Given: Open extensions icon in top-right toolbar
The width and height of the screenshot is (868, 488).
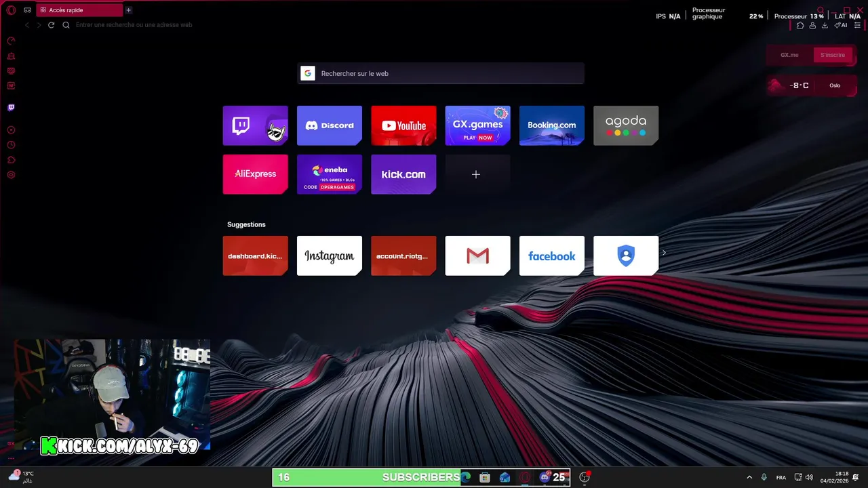Looking at the screenshot, I should coord(800,25).
